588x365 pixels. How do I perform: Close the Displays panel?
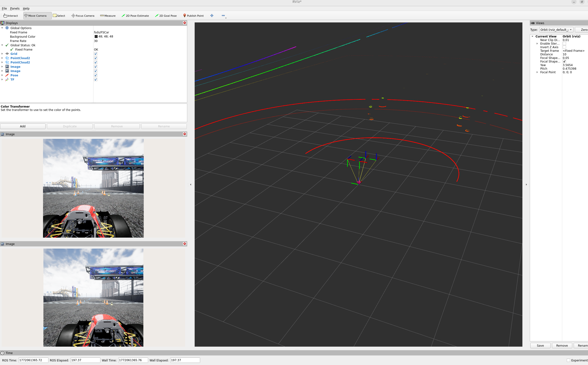(x=185, y=23)
